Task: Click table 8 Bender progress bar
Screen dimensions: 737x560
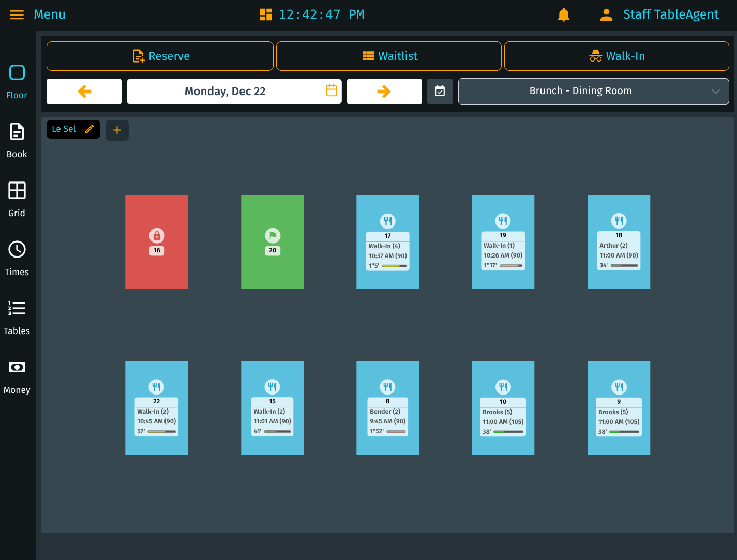Action: click(x=396, y=432)
